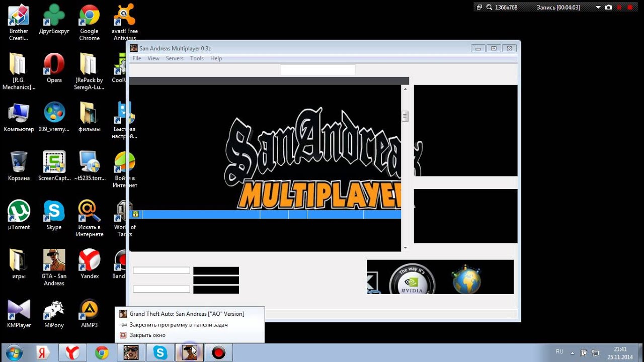Open recorder bar dropdown arrow
644x362 pixels.
point(598,8)
